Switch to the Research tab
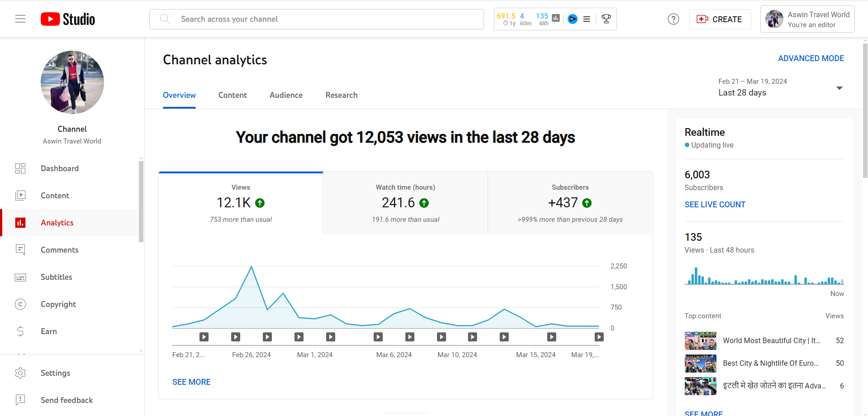 pos(341,95)
